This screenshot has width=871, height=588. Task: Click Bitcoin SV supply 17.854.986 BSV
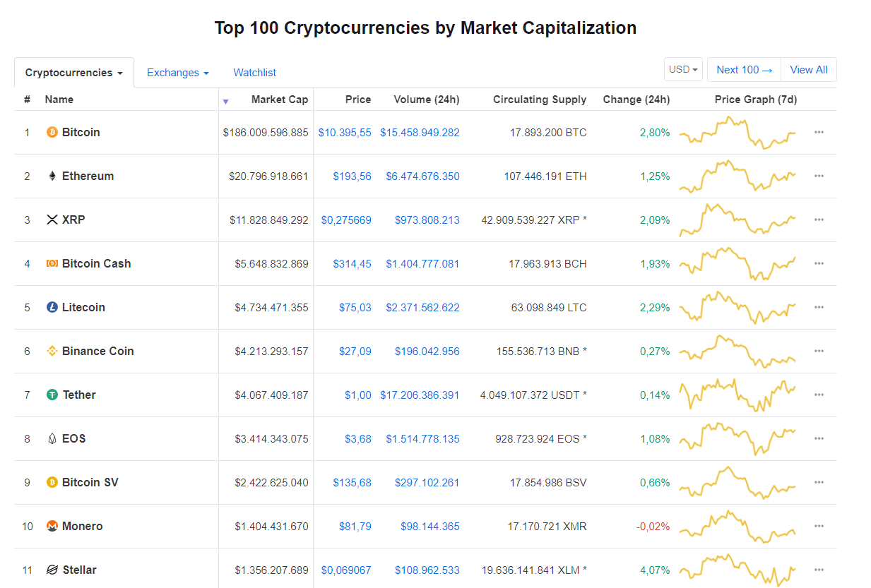click(548, 482)
